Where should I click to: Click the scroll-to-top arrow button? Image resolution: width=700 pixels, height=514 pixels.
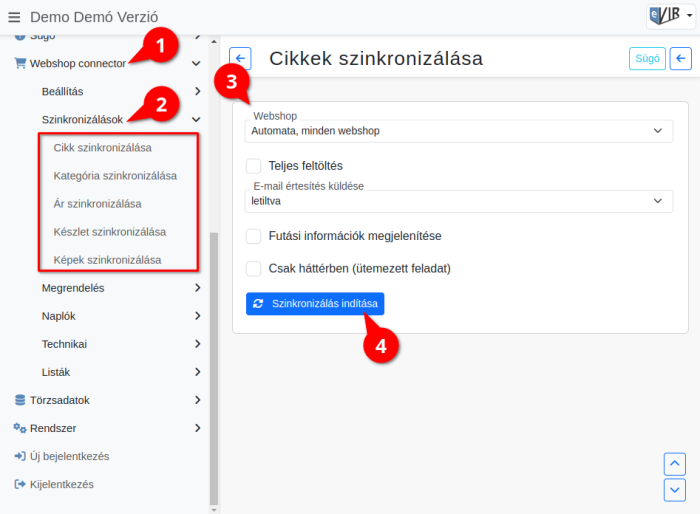coord(675,464)
